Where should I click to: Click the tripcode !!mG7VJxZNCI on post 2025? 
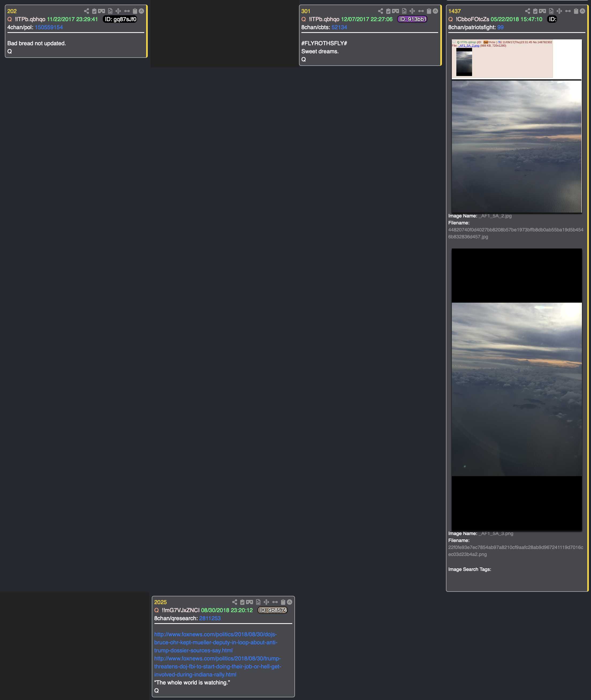point(181,610)
